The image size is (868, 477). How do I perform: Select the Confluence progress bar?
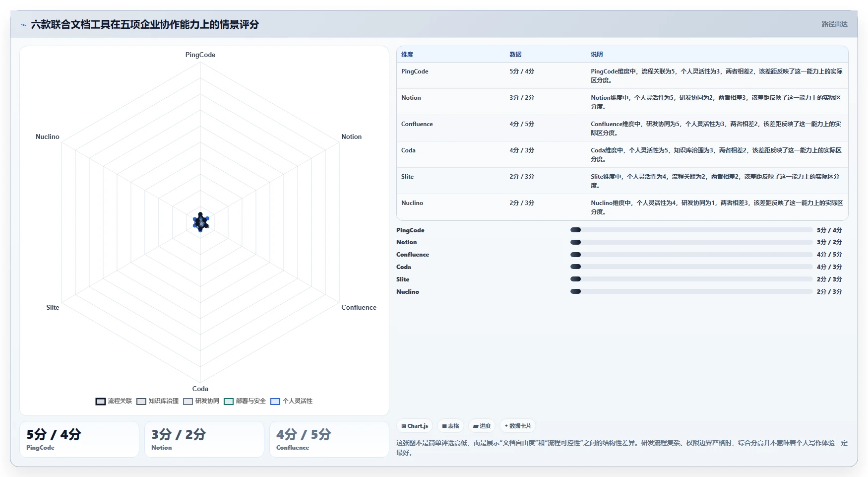[691, 255]
